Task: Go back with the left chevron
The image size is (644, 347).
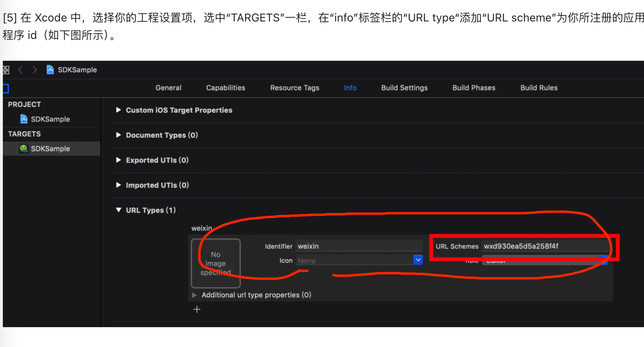Action: pyautogui.click(x=20, y=70)
